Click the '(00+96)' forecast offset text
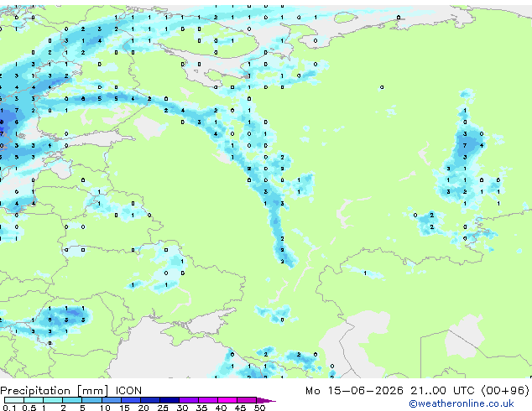The width and height of the screenshot is (532, 411). (x=505, y=391)
